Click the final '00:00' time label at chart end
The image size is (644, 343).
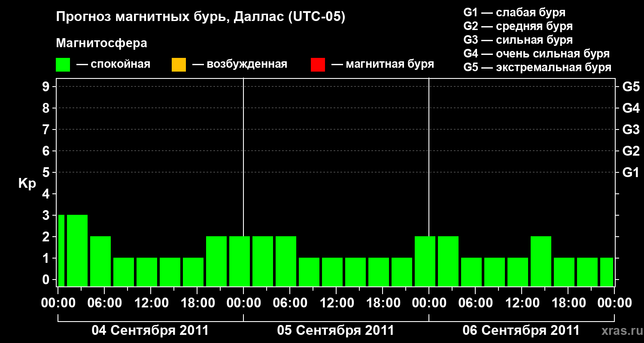pos(614,303)
